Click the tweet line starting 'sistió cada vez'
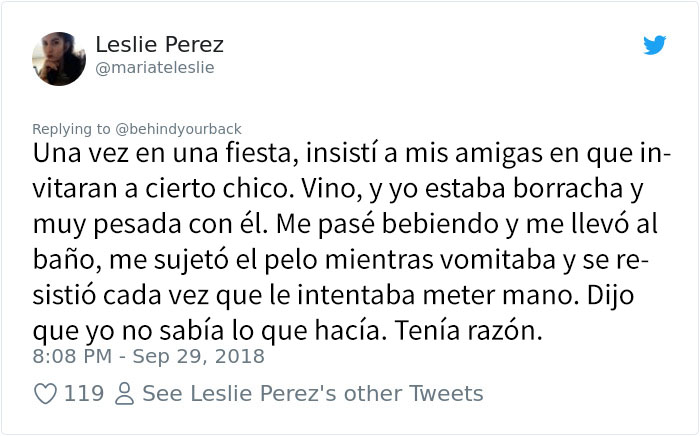This screenshot has width=700, height=436. coord(333,296)
